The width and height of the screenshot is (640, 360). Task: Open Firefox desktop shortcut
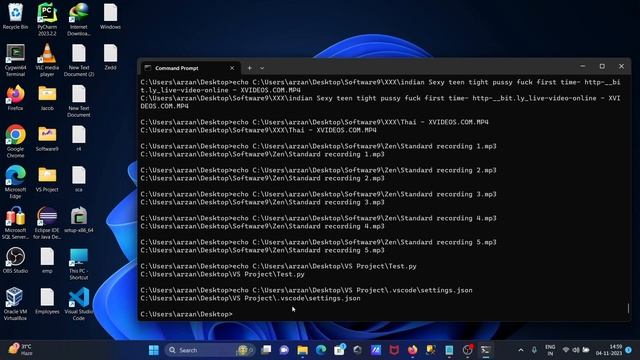tap(16, 98)
